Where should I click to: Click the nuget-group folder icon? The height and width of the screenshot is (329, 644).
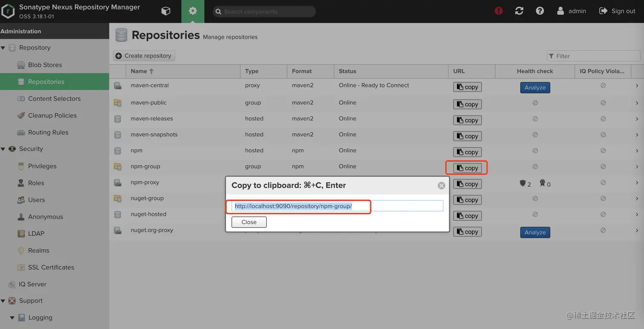[118, 198]
